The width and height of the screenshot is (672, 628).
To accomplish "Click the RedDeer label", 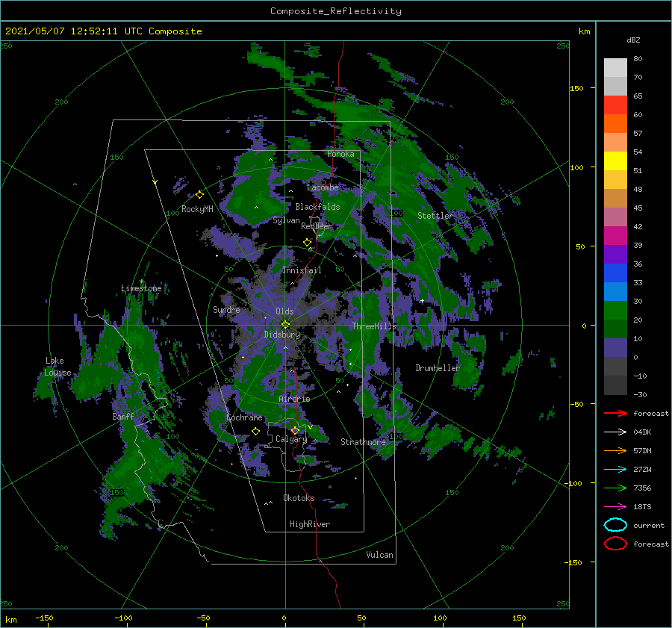I will [317, 226].
